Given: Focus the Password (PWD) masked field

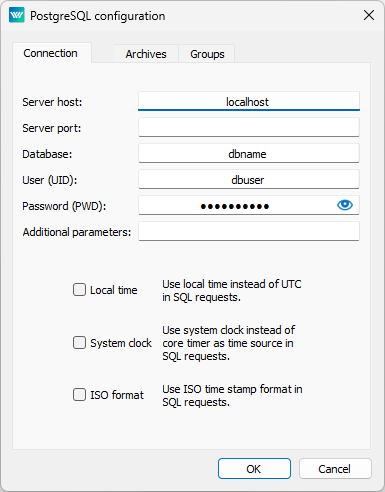Looking at the screenshot, I should [x=237, y=205].
